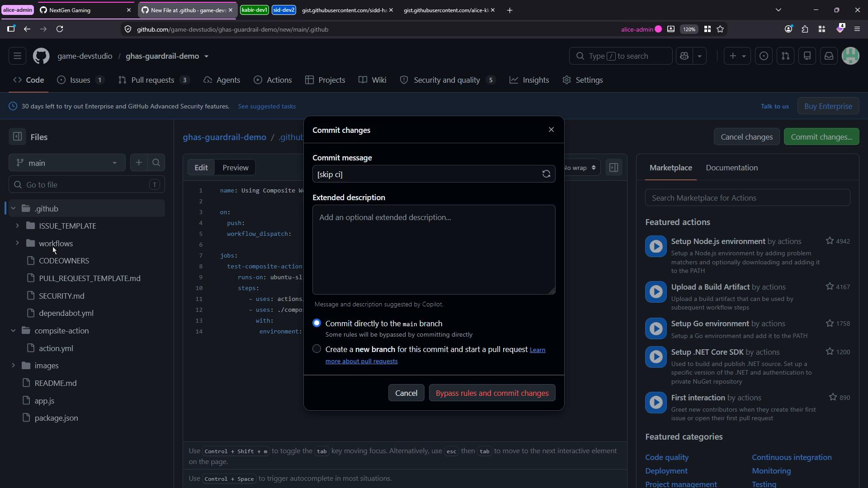Open the No wrap dropdown

(582, 168)
